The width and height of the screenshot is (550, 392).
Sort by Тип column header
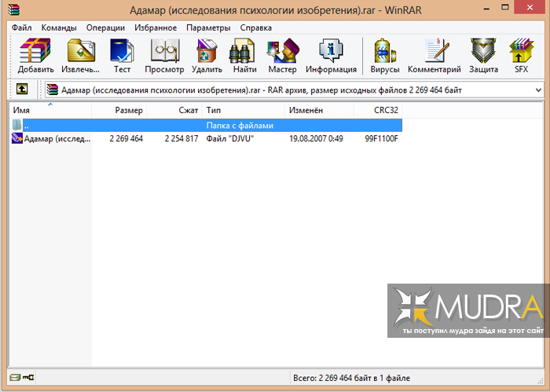[x=244, y=111]
